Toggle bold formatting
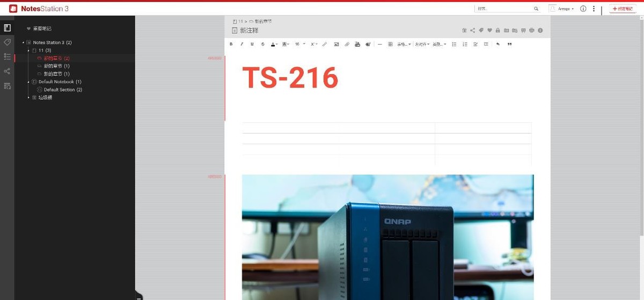 (x=231, y=44)
